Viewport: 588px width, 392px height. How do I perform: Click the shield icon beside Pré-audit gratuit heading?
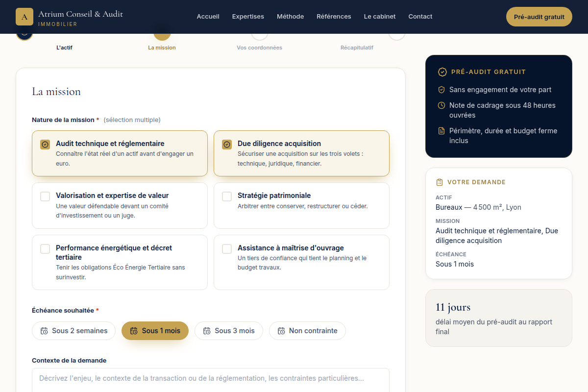point(442,72)
